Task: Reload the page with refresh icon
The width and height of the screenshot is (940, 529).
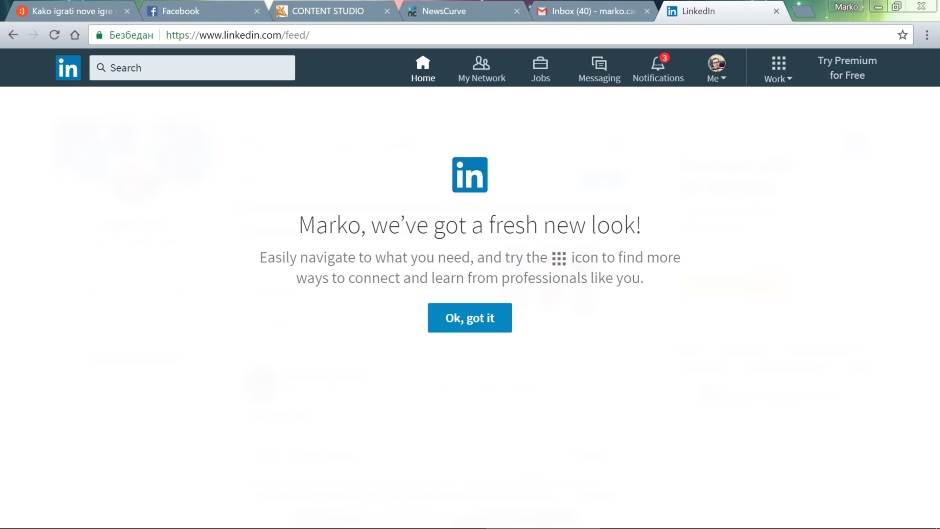Action: click(54, 35)
